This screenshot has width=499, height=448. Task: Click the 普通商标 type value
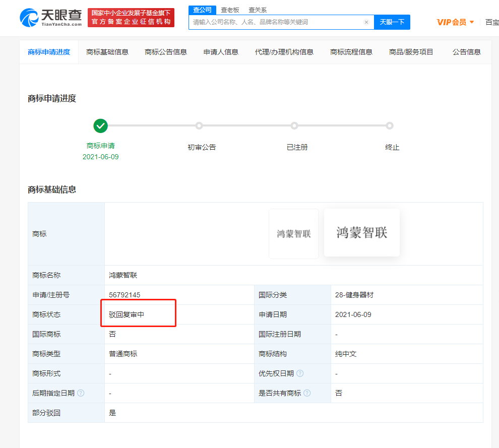(123, 354)
